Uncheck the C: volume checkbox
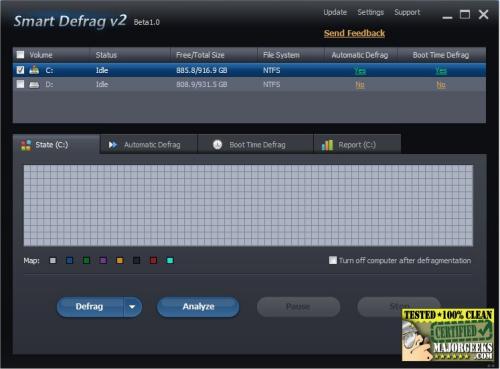This screenshot has width=500, height=369. 20,70
